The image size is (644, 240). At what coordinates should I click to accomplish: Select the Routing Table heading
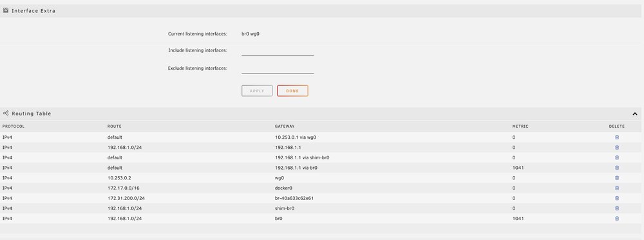click(31, 114)
